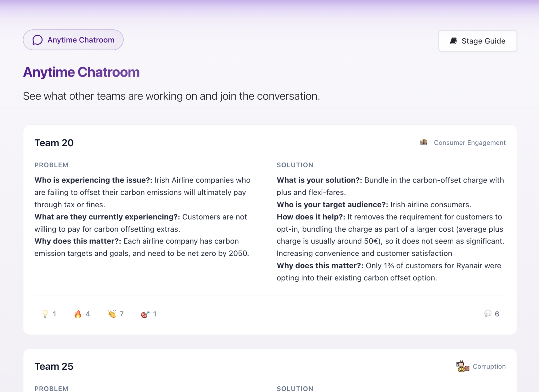Viewport: 539px width, 392px height.
Task: Open the Stage Guide button
Action: pos(477,41)
